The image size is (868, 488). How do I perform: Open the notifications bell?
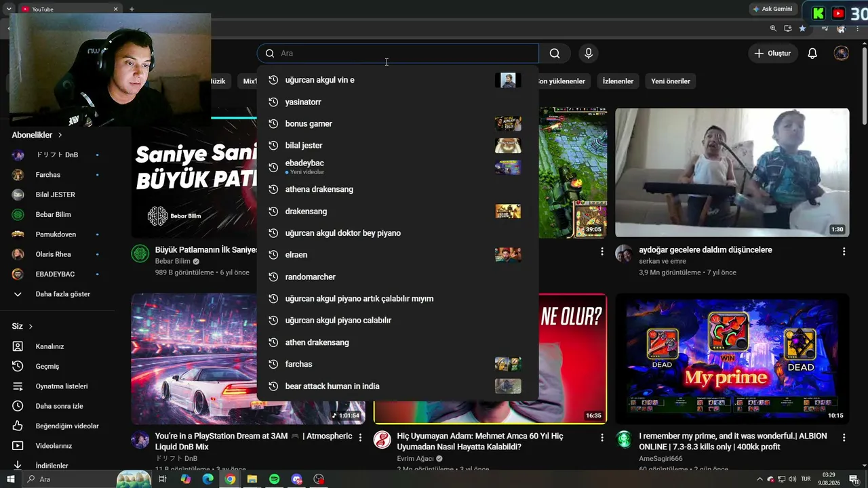812,54
